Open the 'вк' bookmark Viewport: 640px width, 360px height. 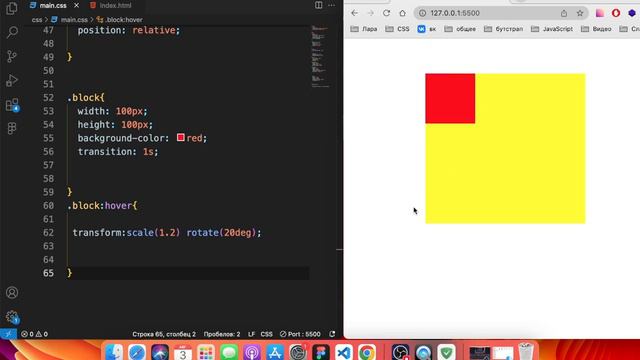pyautogui.click(x=427, y=29)
